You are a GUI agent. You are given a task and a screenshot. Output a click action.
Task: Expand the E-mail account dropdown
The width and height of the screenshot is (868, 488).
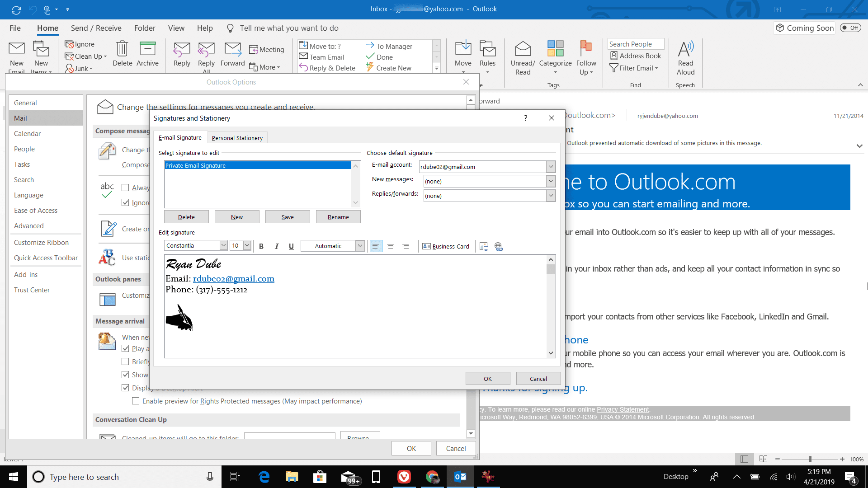point(550,166)
